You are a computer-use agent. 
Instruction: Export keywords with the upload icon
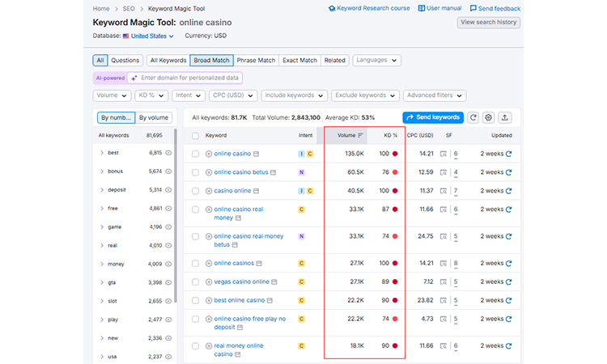[505, 117]
